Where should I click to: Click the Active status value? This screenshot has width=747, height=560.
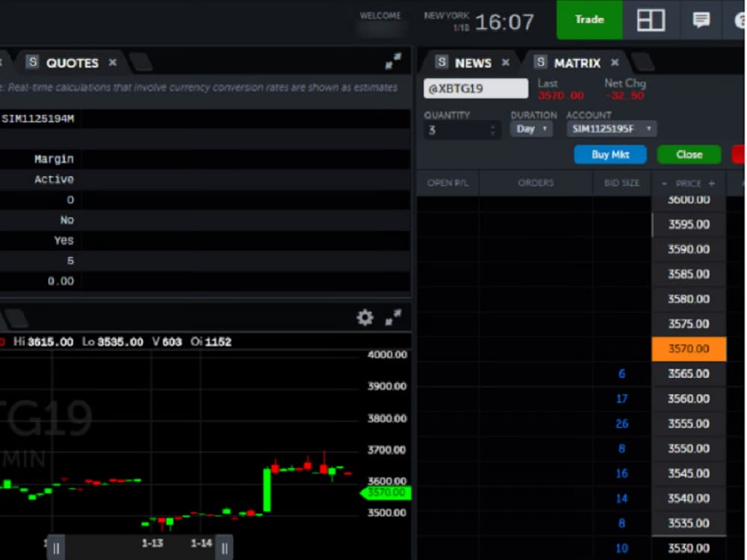[x=54, y=179]
